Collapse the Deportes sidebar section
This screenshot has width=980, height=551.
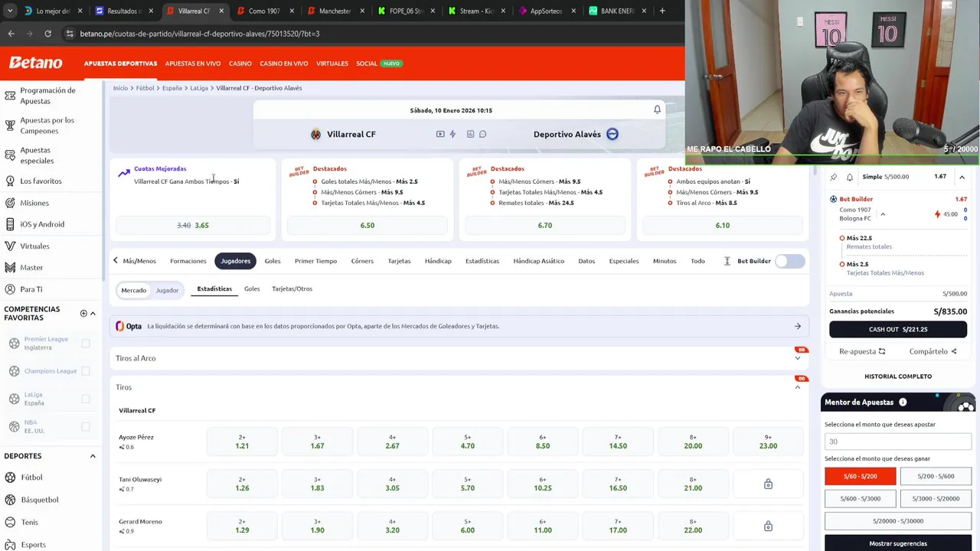[93, 456]
